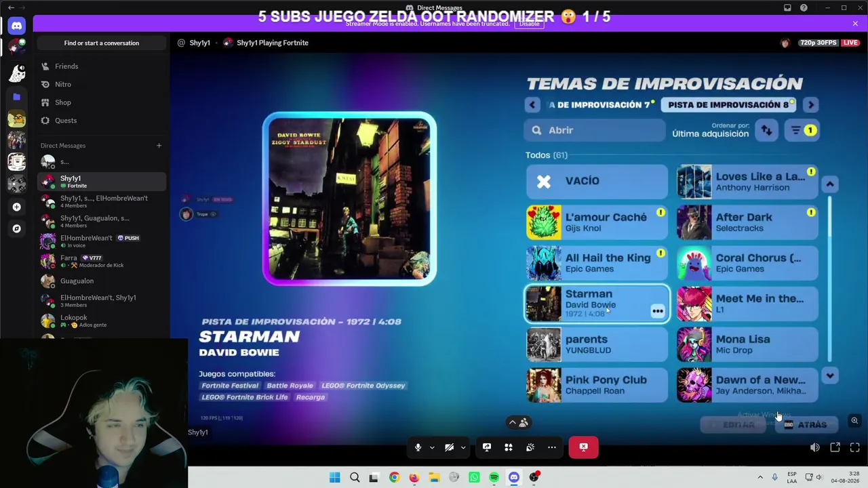Dismiss the Streamer Mode banner
Image resolution: width=868 pixels, height=488 pixels.
pyautogui.click(x=855, y=24)
